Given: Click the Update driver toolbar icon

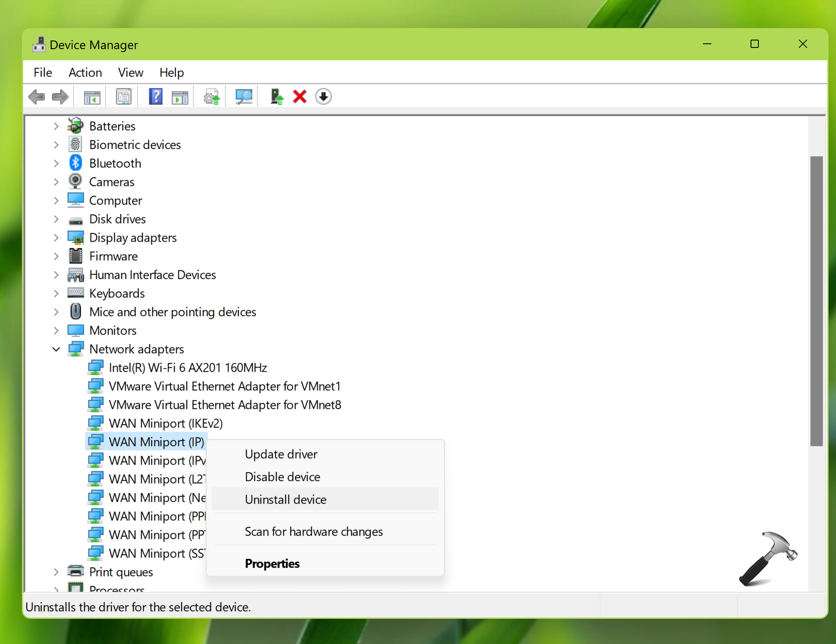Looking at the screenshot, I should tap(212, 97).
